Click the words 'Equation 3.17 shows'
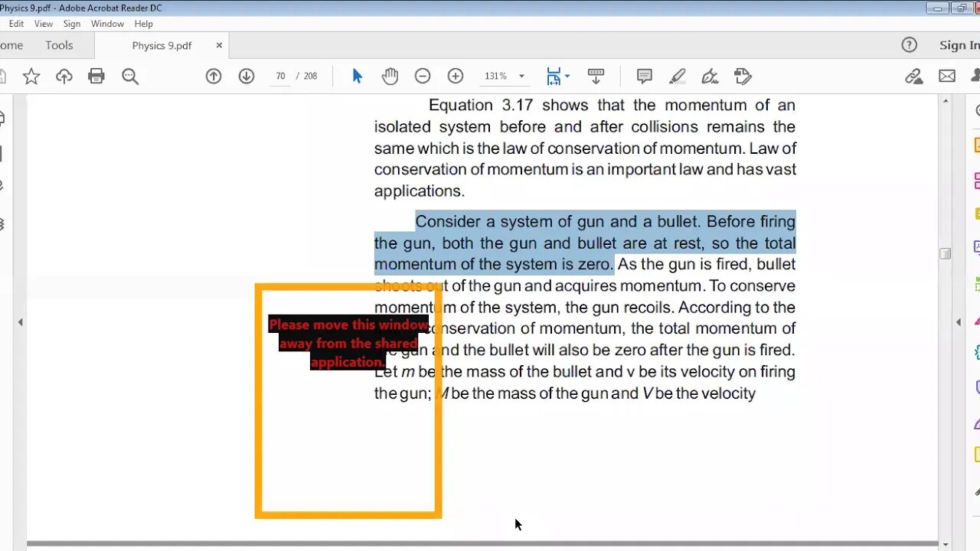 tap(508, 105)
